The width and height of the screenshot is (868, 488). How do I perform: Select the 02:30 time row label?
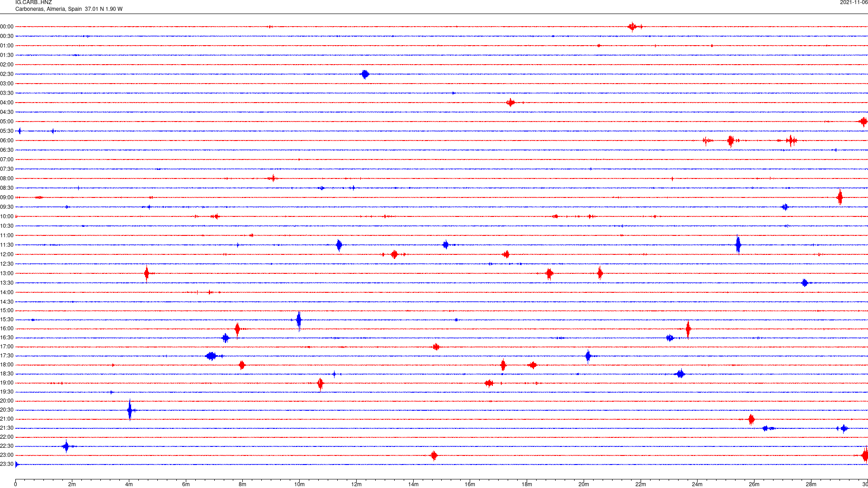pyautogui.click(x=7, y=74)
